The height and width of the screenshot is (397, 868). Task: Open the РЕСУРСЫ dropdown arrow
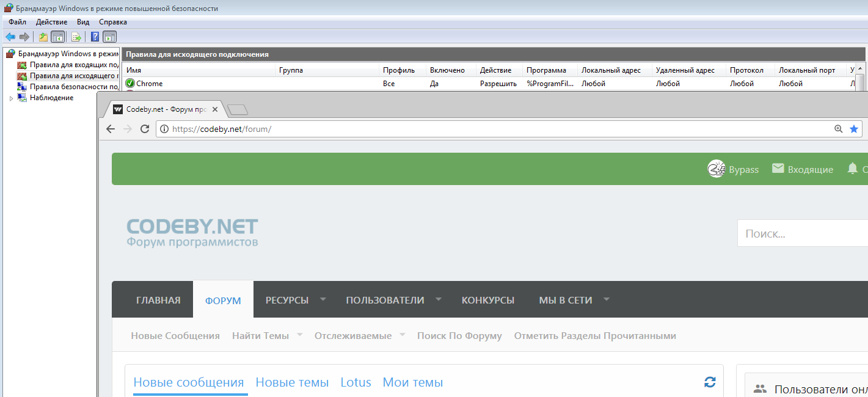323,299
